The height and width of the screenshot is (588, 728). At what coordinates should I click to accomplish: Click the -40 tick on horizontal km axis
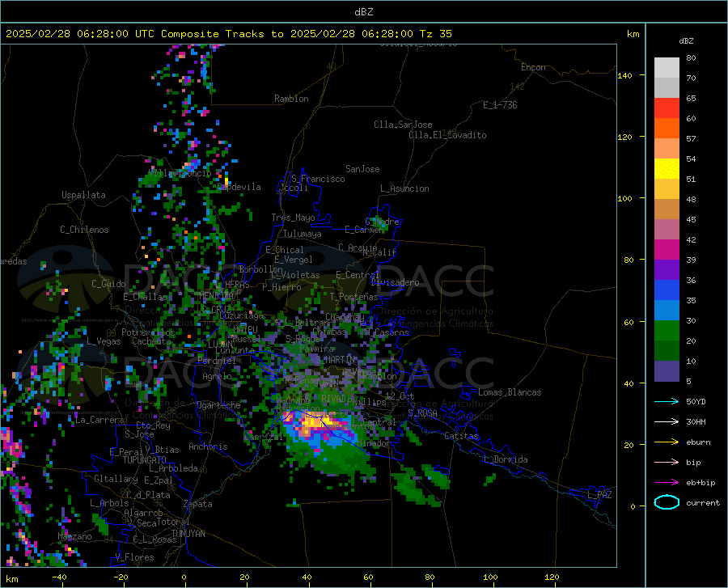(x=59, y=577)
